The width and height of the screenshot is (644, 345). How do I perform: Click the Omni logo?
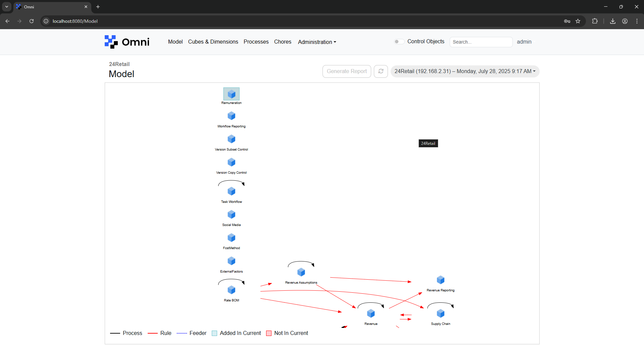[x=127, y=42]
